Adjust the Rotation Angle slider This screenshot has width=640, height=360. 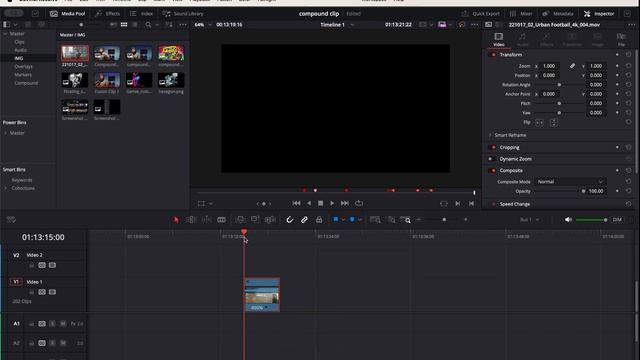point(559,85)
